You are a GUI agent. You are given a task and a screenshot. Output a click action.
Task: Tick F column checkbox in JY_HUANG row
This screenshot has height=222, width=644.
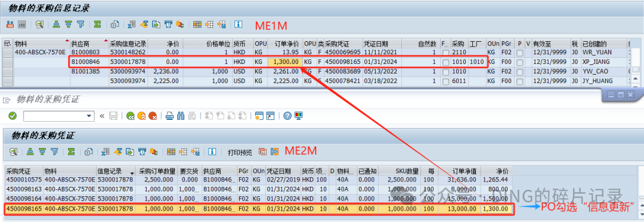445,81
